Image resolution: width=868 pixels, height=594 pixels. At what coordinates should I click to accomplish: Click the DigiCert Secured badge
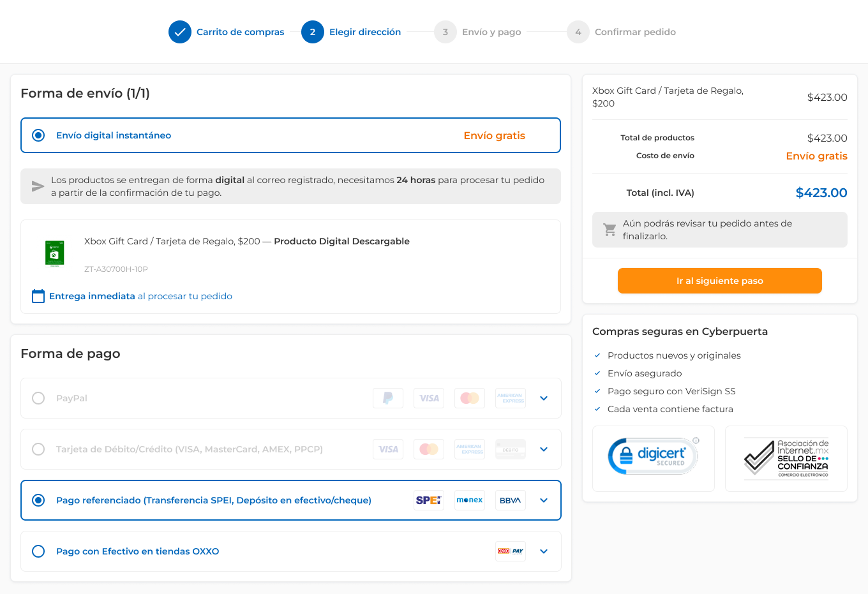653,457
